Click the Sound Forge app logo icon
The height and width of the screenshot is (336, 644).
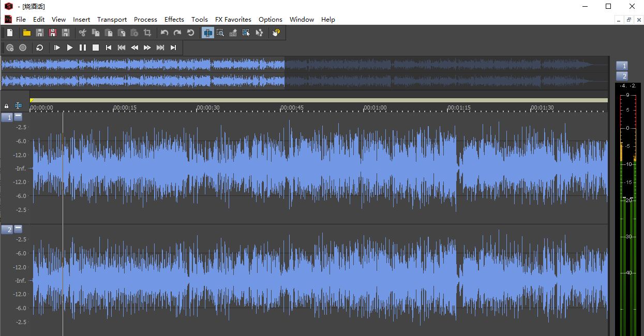(8, 6)
